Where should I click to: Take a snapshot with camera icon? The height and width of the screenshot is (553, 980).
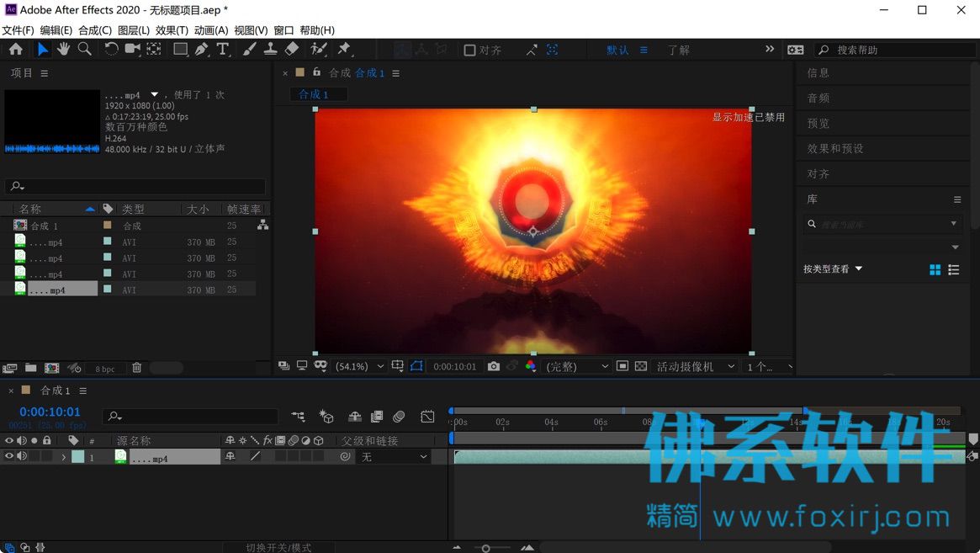tap(494, 366)
